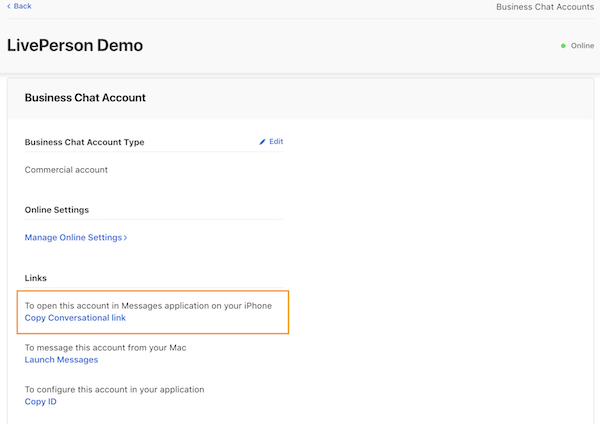Copy Conversational link for iPhone
Image resolution: width=600 pixels, height=424 pixels.
point(75,318)
